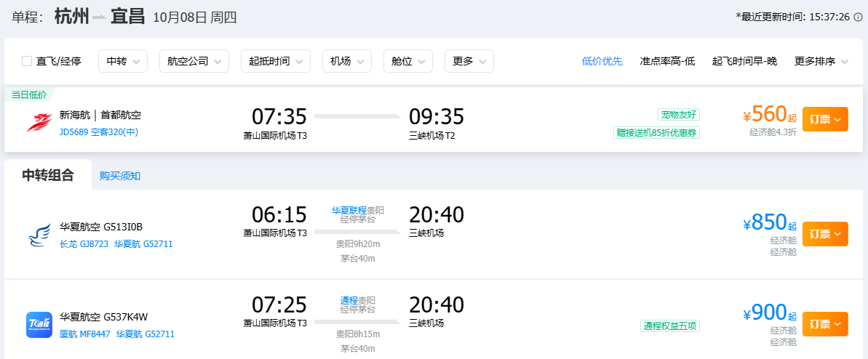This screenshot has height=359, width=868.
Task: Book the ¥850 connecting flight
Action: [x=825, y=234]
